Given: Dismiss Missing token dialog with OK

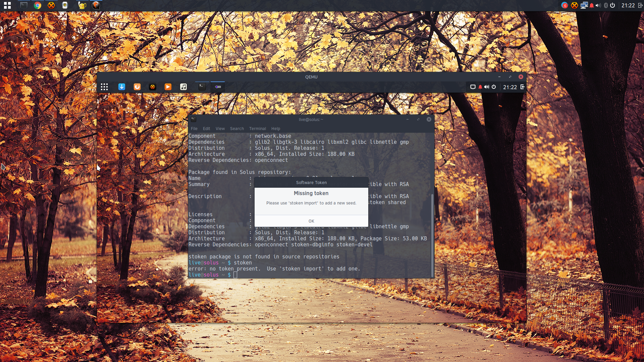Looking at the screenshot, I should pos(311,221).
